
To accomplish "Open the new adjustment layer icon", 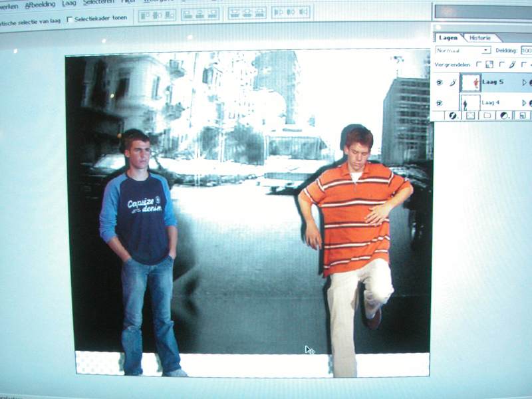I will (505, 115).
